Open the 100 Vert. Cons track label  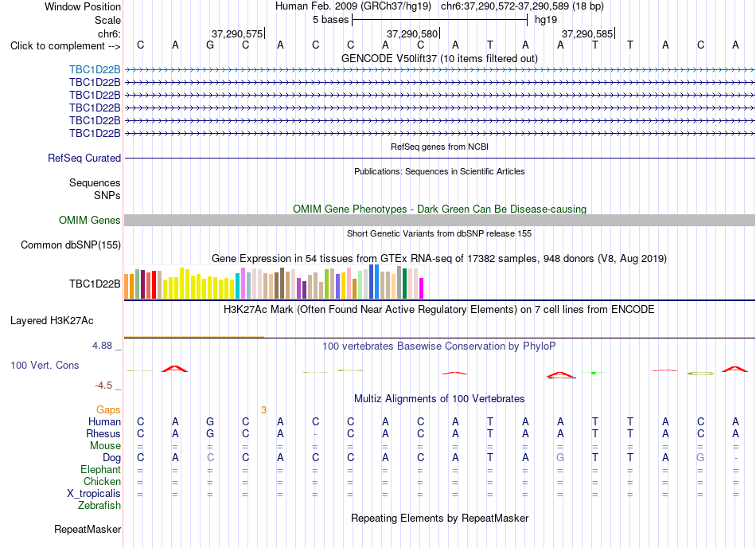pyautogui.click(x=45, y=365)
